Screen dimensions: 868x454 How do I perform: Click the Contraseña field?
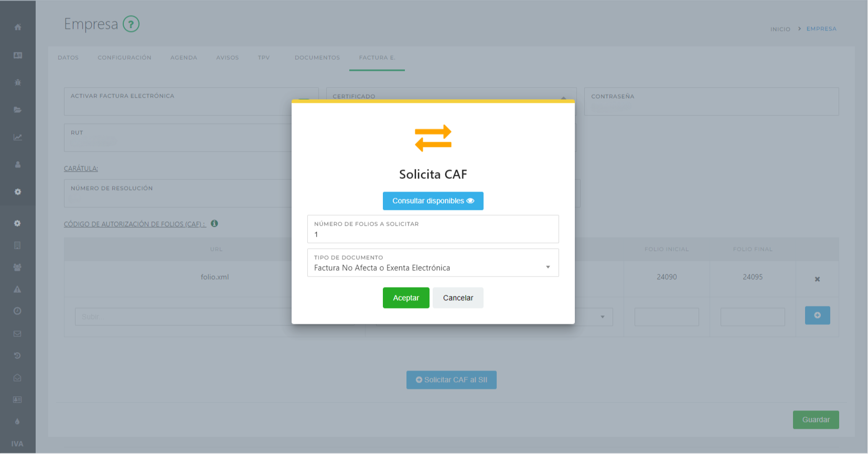(x=712, y=102)
